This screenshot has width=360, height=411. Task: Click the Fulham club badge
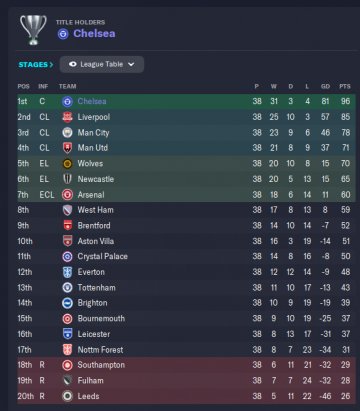(67, 381)
